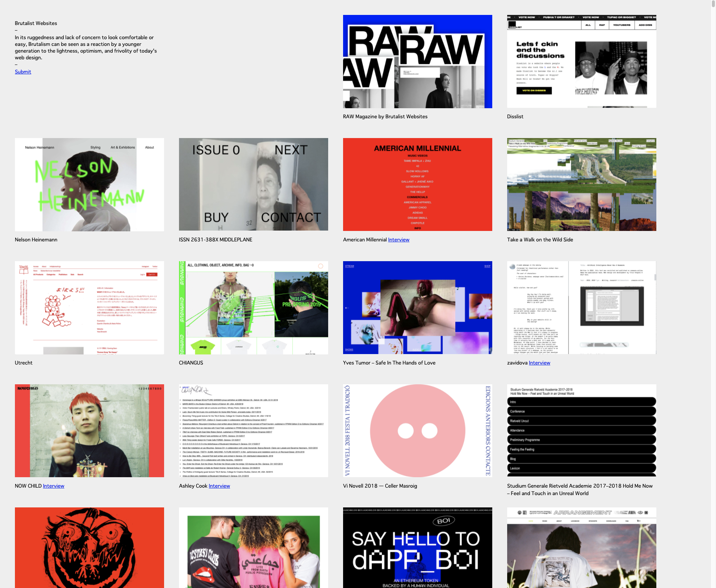This screenshot has height=588, width=716.
Task: Open the Nelson Heinemann thumbnail
Action: point(89,185)
